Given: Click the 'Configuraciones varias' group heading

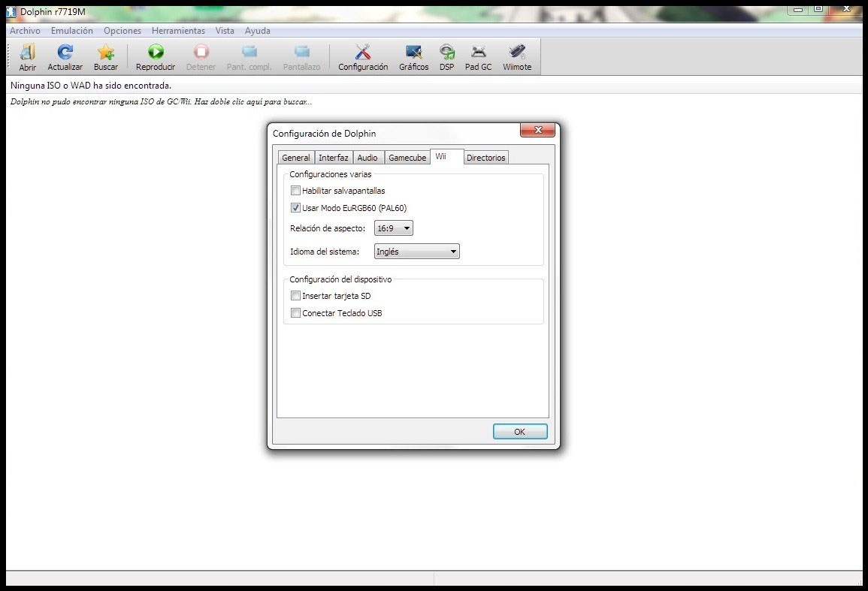Looking at the screenshot, I should pos(331,174).
